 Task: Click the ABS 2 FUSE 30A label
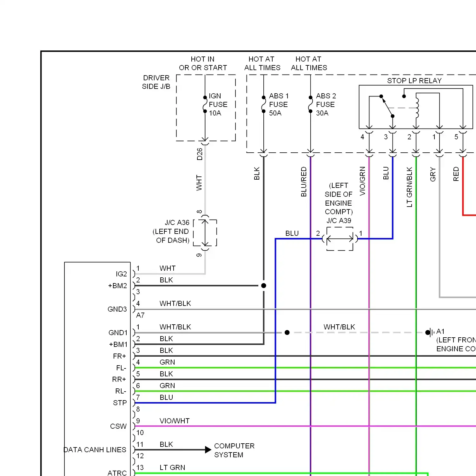coord(326,104)
